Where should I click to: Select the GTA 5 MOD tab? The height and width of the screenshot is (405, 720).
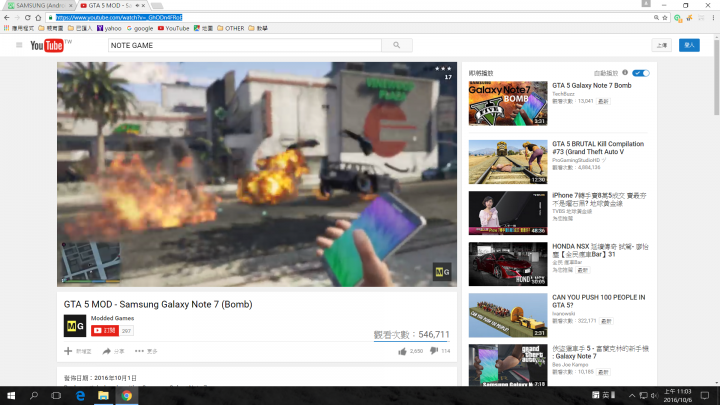pyautogui.click(x=110, y=6)
